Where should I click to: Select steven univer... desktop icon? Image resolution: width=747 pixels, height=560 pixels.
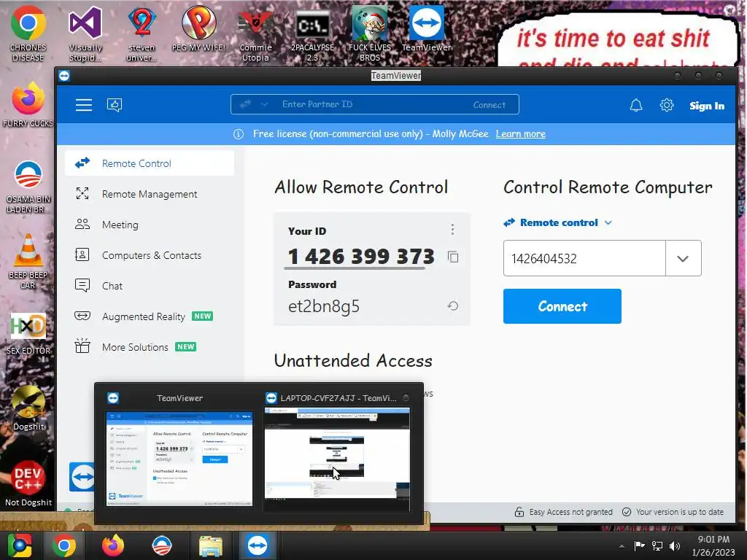point(142,34)
